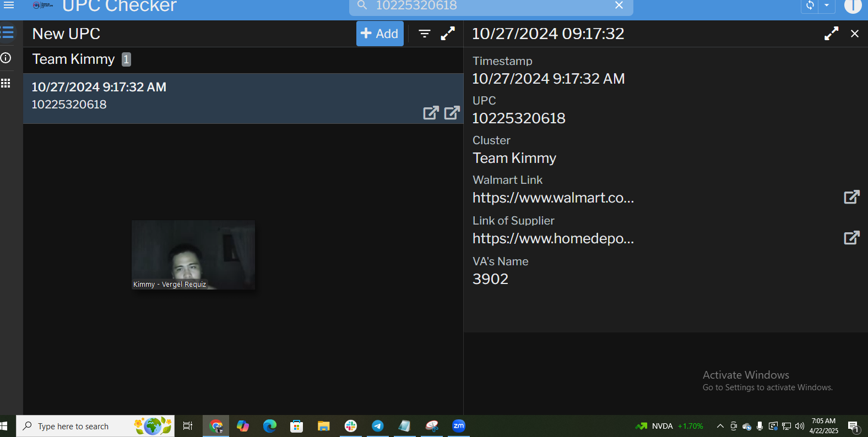Select the list view sidebar icon

(7, 32)
